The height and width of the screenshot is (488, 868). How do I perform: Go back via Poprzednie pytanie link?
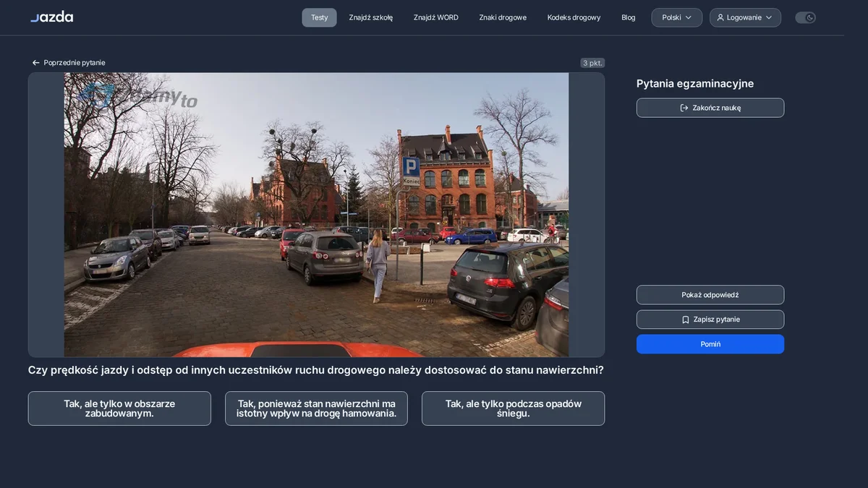tap(69, 63)
